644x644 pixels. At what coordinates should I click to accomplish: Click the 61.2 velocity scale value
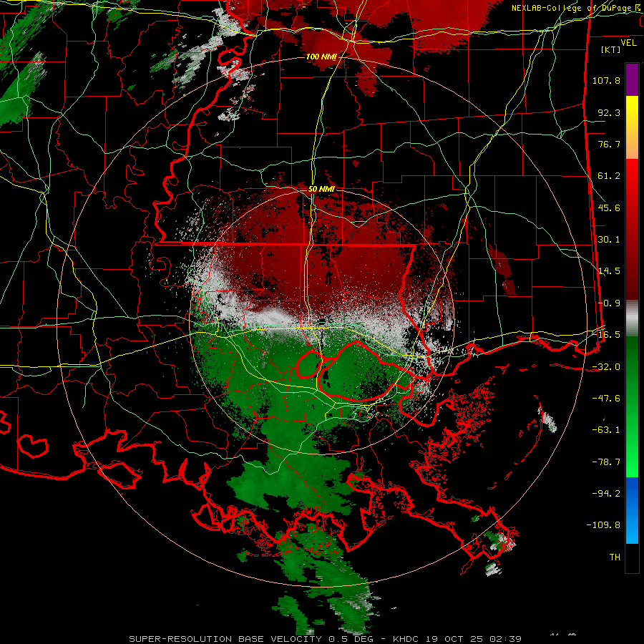point(609,176)
